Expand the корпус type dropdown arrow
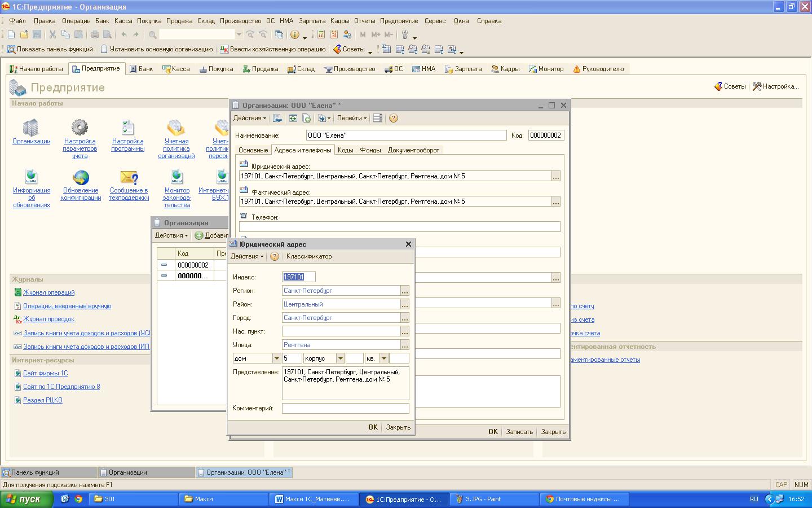 340,358
